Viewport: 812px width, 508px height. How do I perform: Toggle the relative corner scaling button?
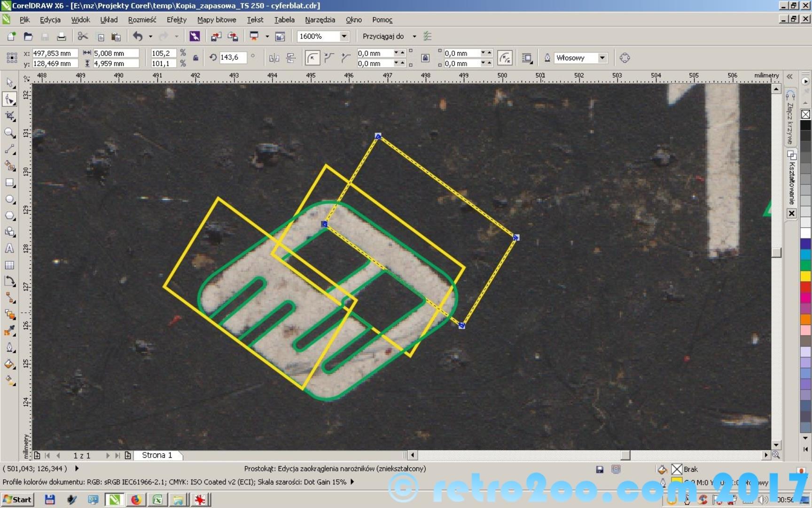(505, 58)
